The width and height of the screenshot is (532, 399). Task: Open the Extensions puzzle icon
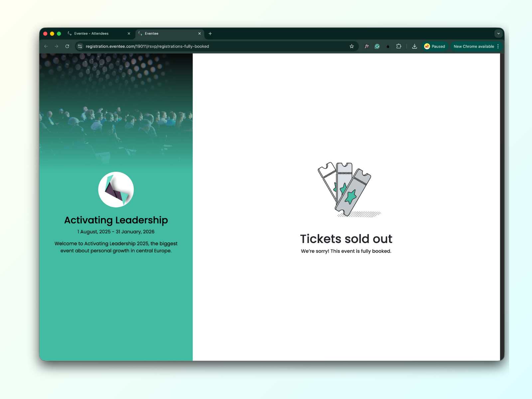click(x=399, y=46)
